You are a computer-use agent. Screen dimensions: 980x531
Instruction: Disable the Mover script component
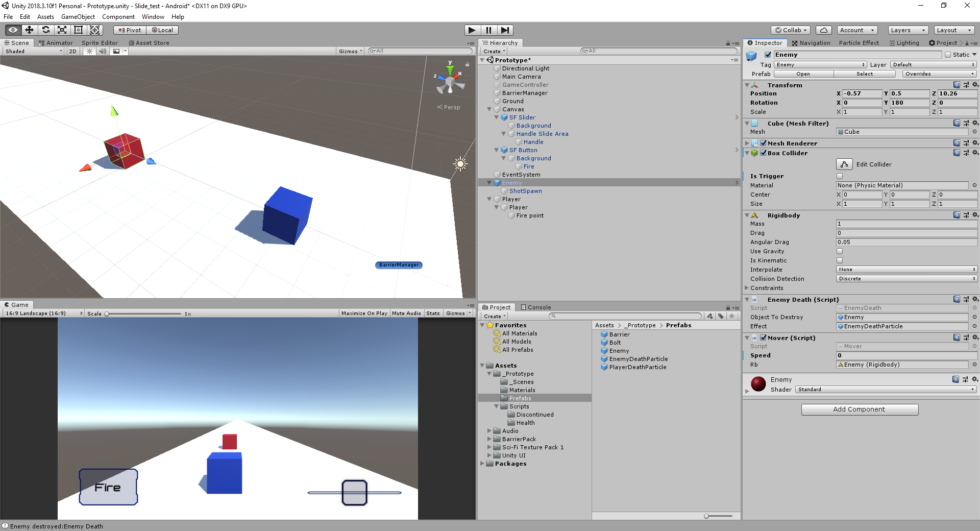click(x=764, y=337)
